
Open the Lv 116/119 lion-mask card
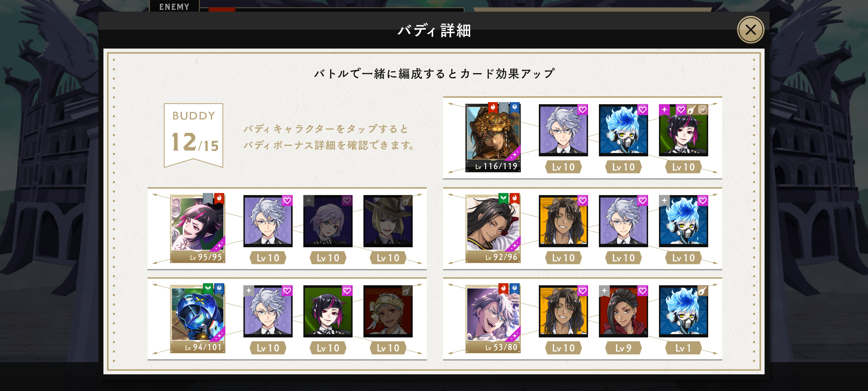(493, 138)
